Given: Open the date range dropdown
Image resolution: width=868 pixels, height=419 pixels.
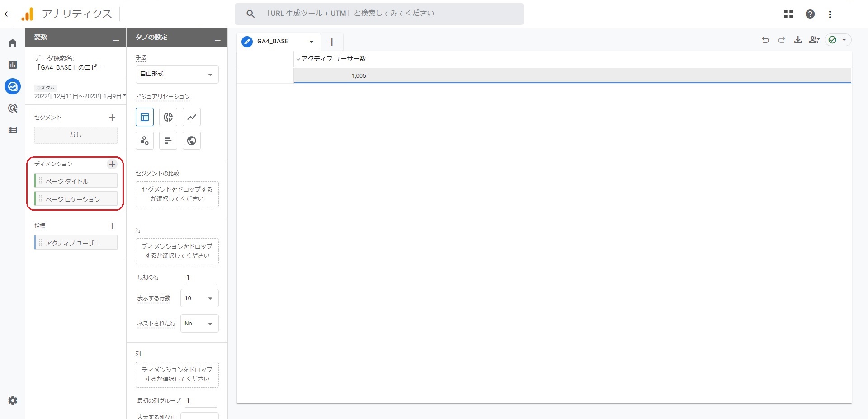Looking at the screenshot, I should pos(80,96).
